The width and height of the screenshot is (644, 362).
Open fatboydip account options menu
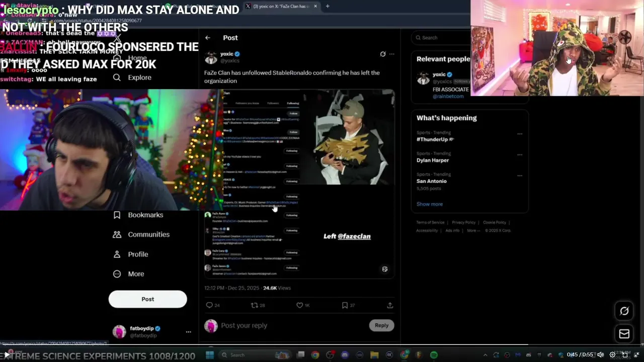[x=188, y=332]
